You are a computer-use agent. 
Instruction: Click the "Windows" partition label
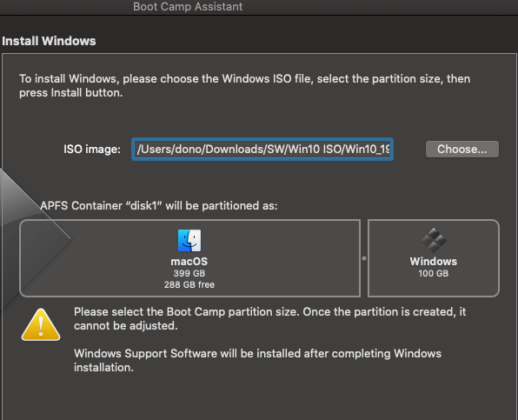(x=434, y=262)
